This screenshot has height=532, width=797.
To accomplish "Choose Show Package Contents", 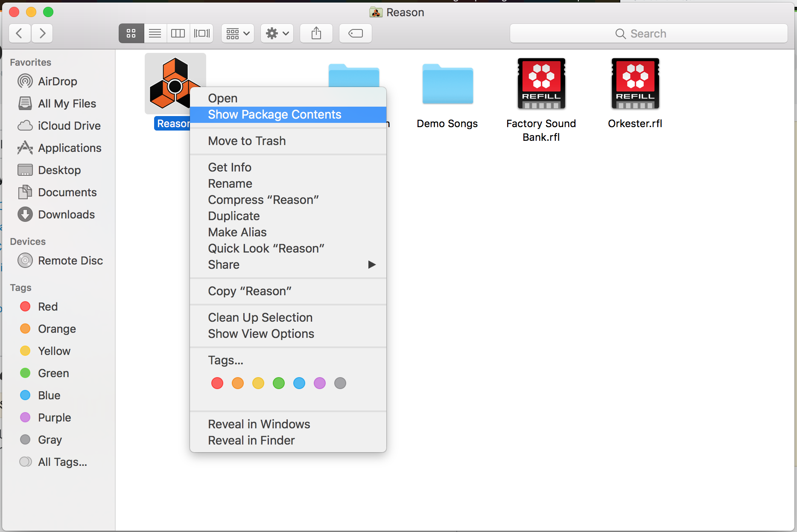I will point(288,114).
